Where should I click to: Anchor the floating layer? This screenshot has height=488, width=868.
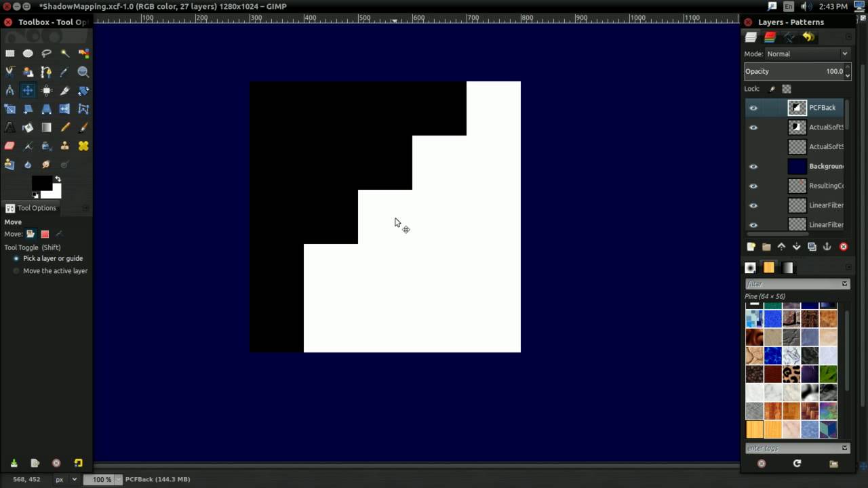(x=827, y=247)
